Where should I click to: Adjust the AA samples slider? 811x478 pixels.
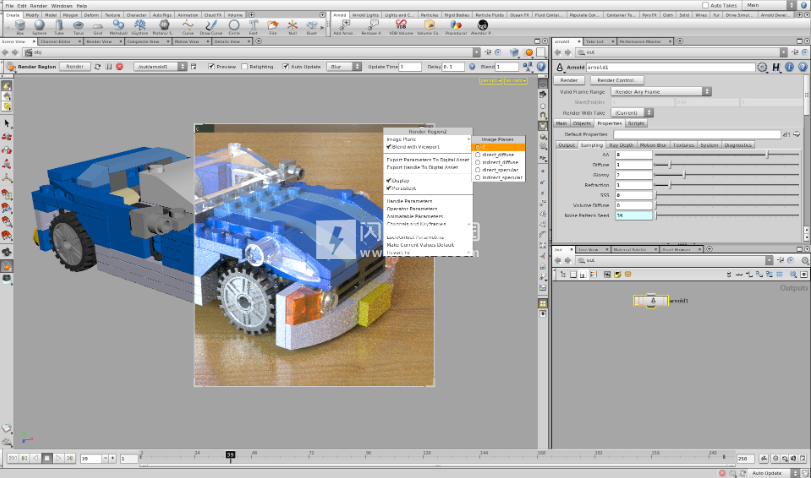pyautogui.click(x=728, y=155)
